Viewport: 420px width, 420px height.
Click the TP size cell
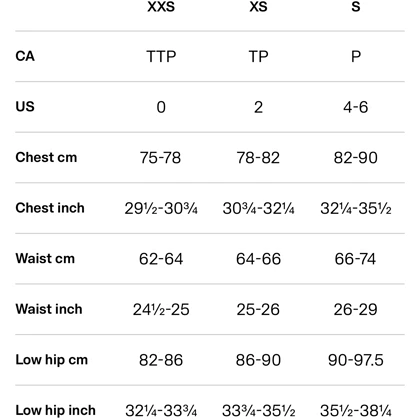pos(258,56)
